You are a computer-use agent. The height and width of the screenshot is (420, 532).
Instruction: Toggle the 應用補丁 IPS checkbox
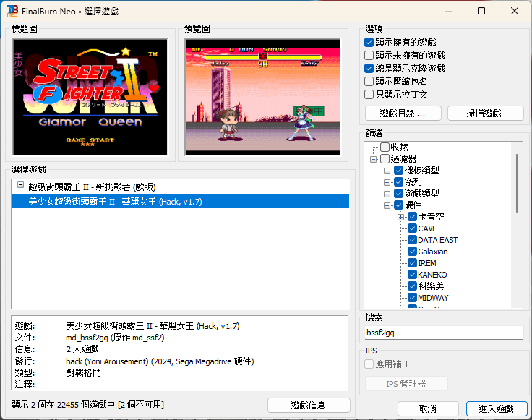click(x=369, y=364)
